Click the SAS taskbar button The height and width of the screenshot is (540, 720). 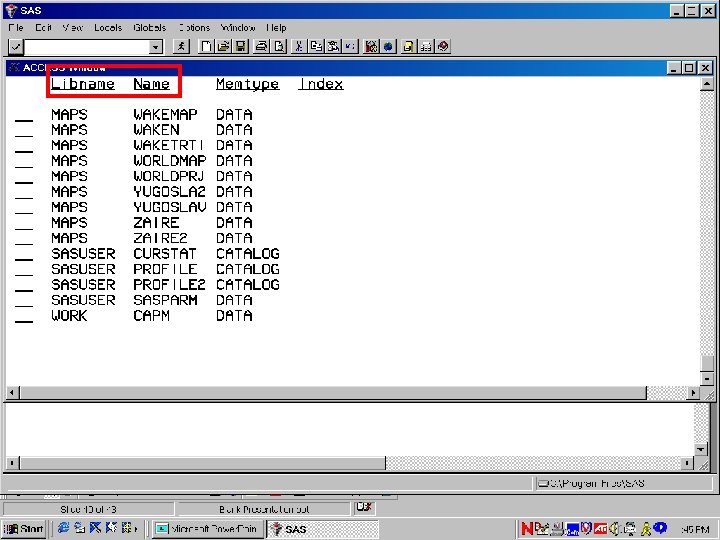[x=323, y=529]
